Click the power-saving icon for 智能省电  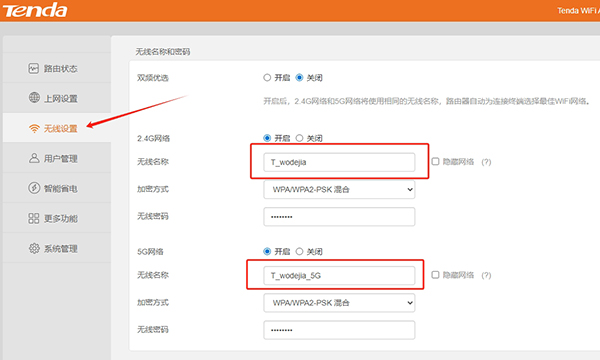(x=34, y=188)
